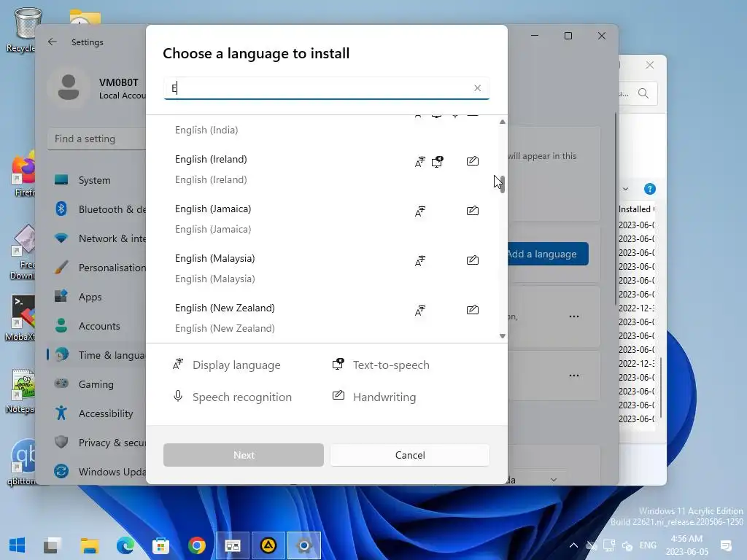This screenshot has width=747, height=560.
Task: Show hidden system tray icons
Action: (x=573, y=545)
